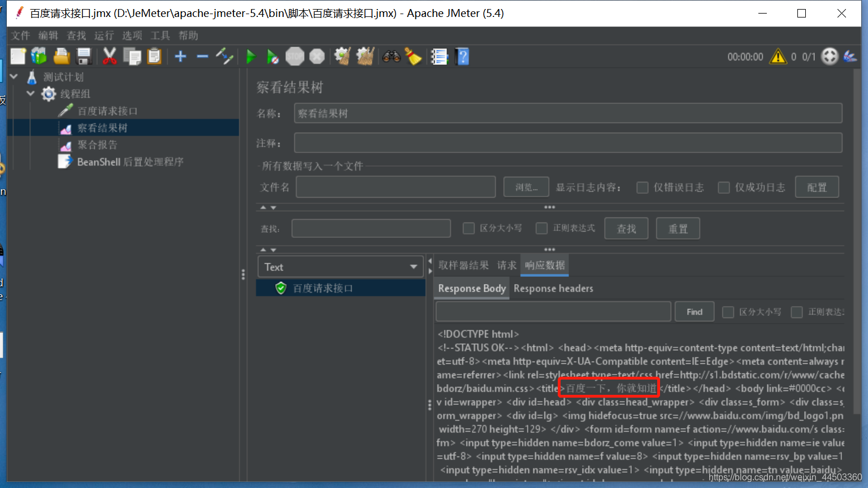Click the 重置 reset button
This screenshot has width=868, height=488.
tap(678, 228)
